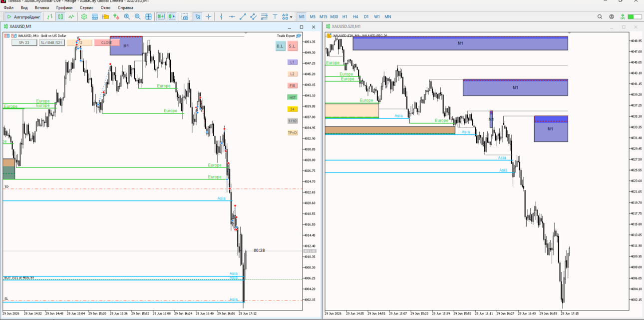
Task: Click the TP=O button
Action: pos(293,132)
